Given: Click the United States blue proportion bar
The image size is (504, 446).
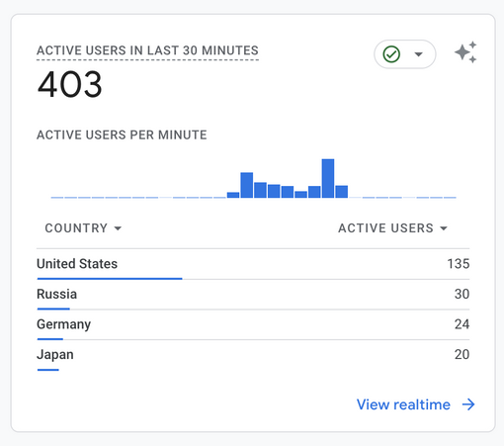Looking at the screenshot, I should (x=110, y=279).
